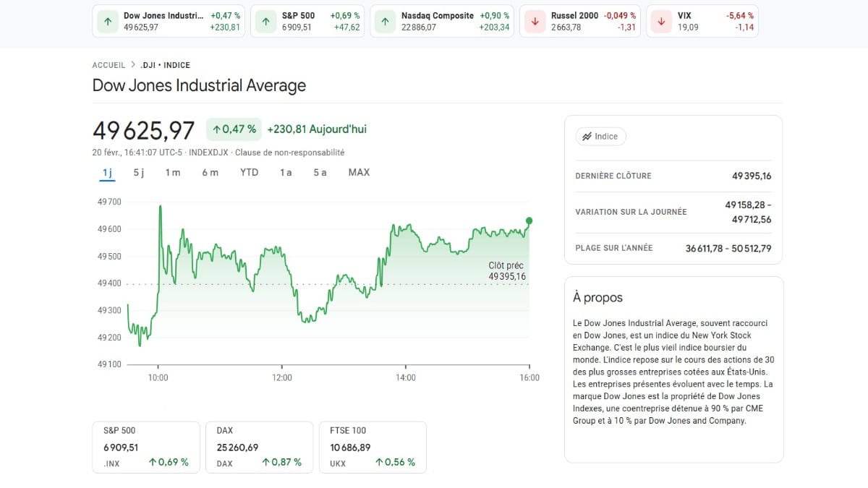This screenshot has width=868, height=488.
Task: Click the 14:00 time axis label
Action: click(406, 377)
